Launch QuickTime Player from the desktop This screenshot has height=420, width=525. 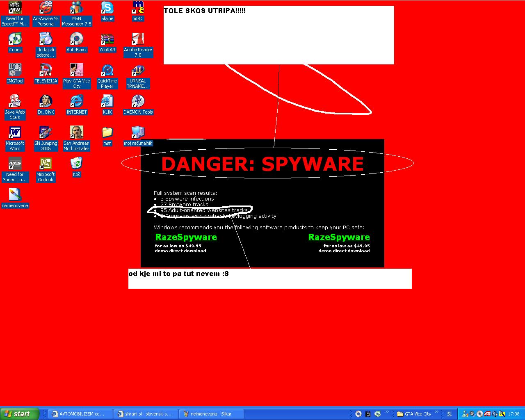pyautogui.click(x=107, y=76)
